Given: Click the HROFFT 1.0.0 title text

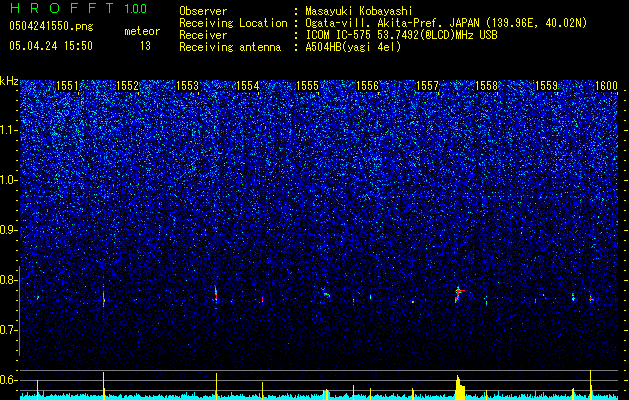Looking at the screenshot, I should pyautogui.click(x=78, y=8).
